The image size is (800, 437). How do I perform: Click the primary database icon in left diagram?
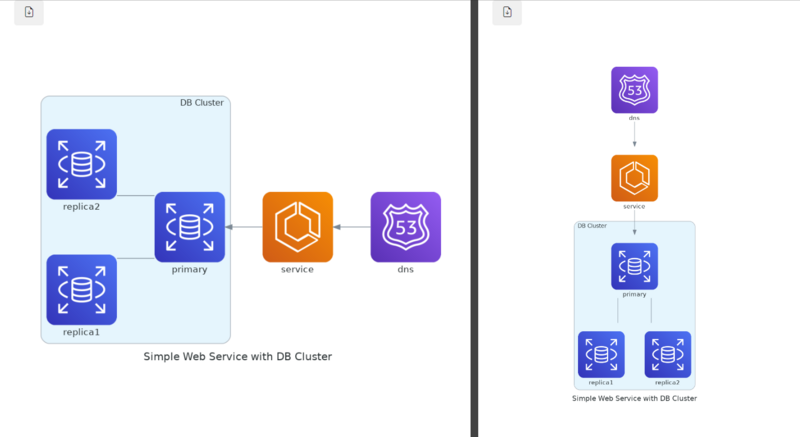coord(190,227)
